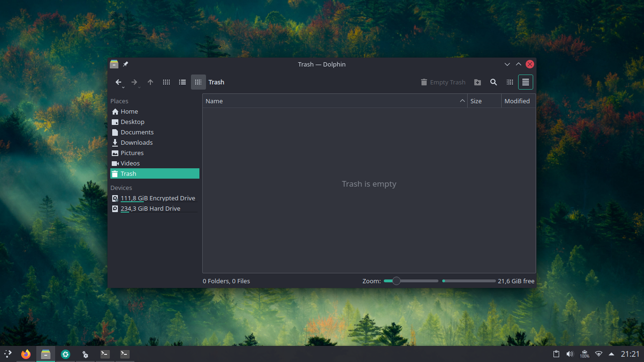The width and height of the screenshot is (644, 362).
Task: Click the Empty Trash button
Action: coord(443,82)
